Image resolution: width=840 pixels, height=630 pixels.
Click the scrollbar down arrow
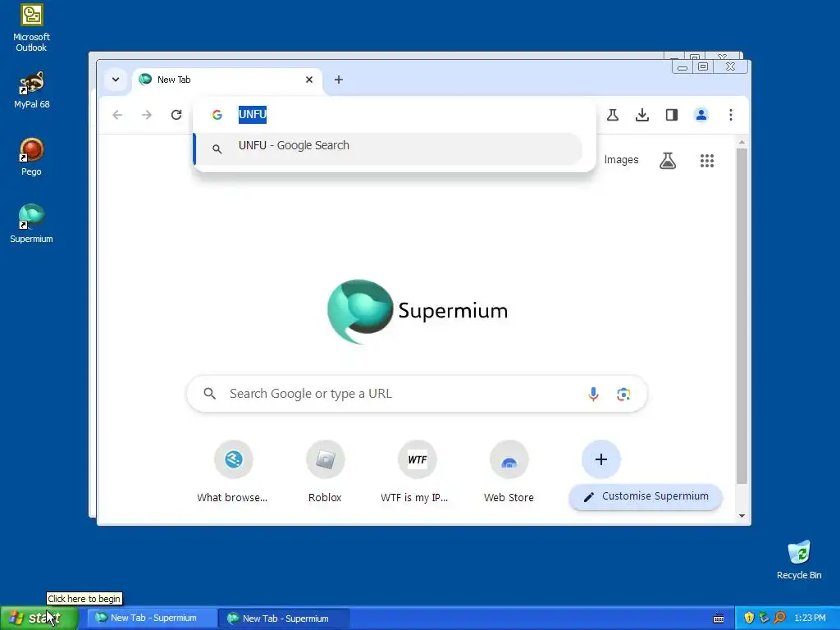coord(742,516)
